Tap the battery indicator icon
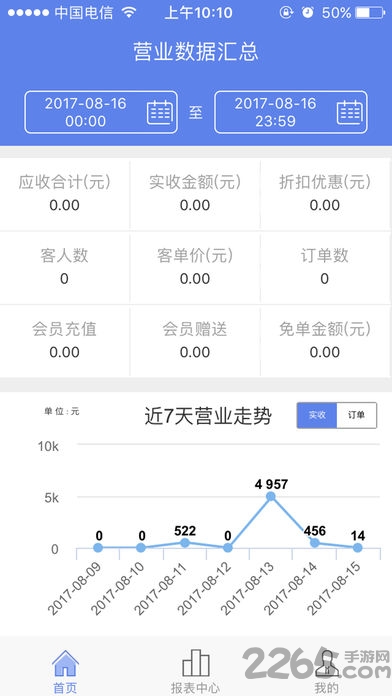The image size is (392, 696). click(x=370, y=12)
